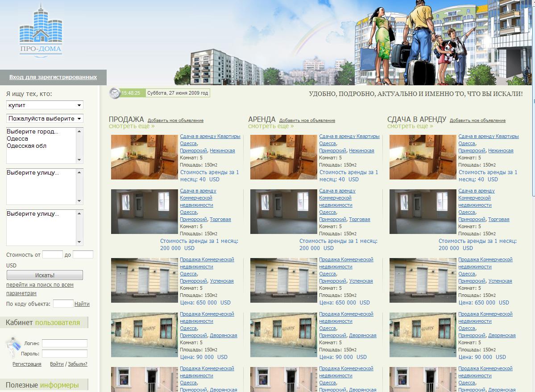Click смотреть еще » under СДАЧА В АРЕНДУ

(x=410, y=126)
